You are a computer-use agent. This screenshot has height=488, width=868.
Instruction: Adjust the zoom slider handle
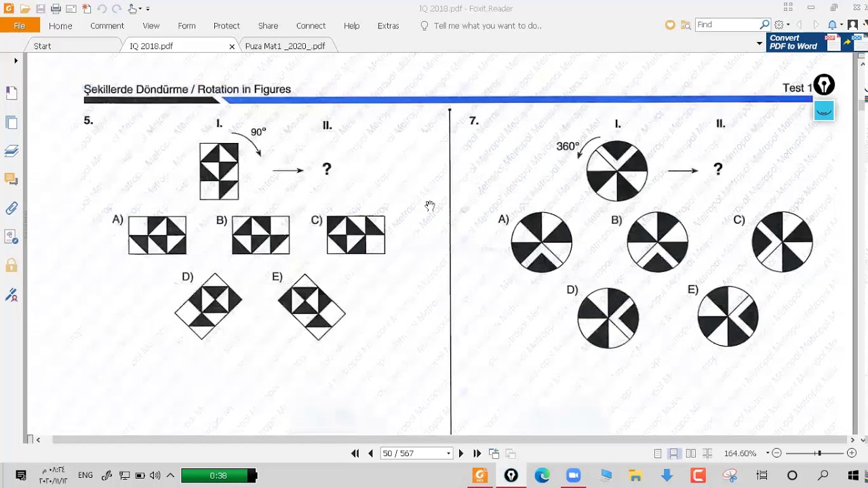point(819,453)
